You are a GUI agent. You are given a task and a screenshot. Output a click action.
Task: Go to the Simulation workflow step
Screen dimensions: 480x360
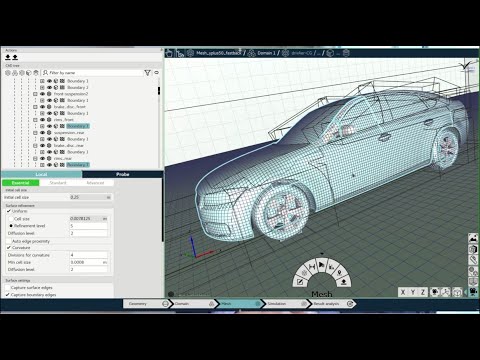click(286, 304)
